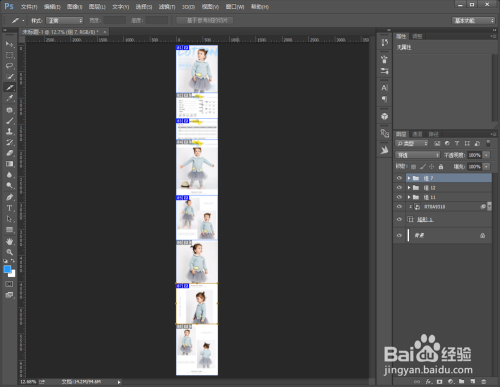
Task: Hide the RT8A9310 layer
Action: (399, 207)
